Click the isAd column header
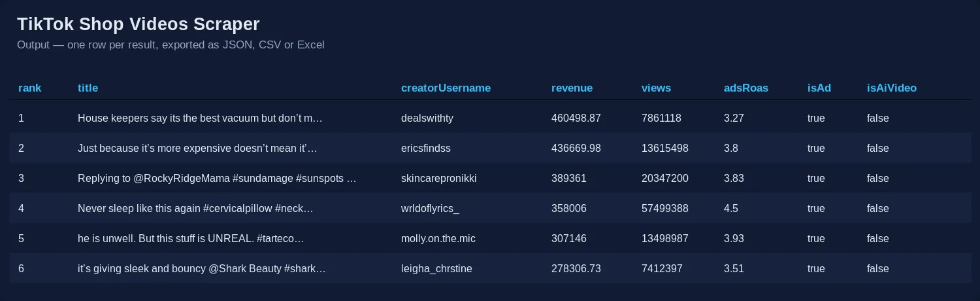The image size is (980, 301). 819,88
